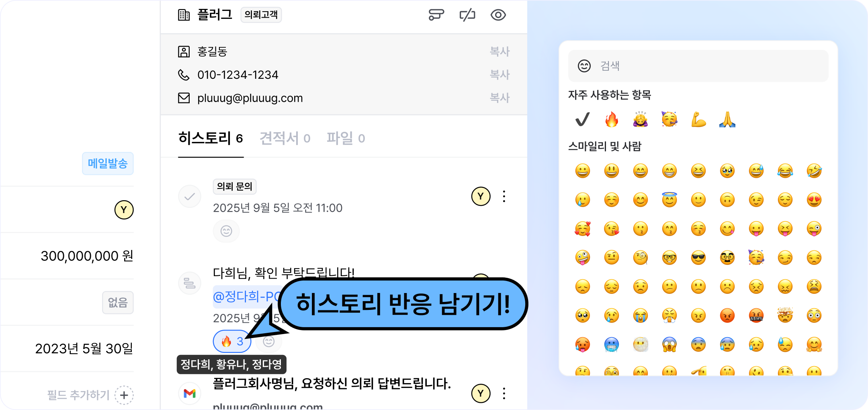868x410 pixels.
Task: Switch to the 견적서 tab
Action: tap(285, 138)
